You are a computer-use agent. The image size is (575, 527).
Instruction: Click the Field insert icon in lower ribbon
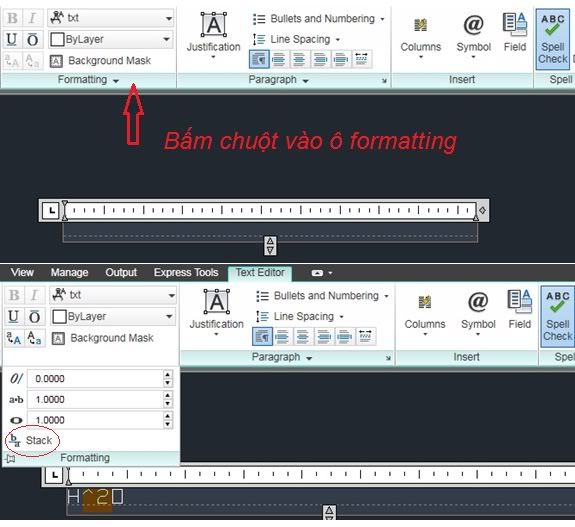pos(520,310)
